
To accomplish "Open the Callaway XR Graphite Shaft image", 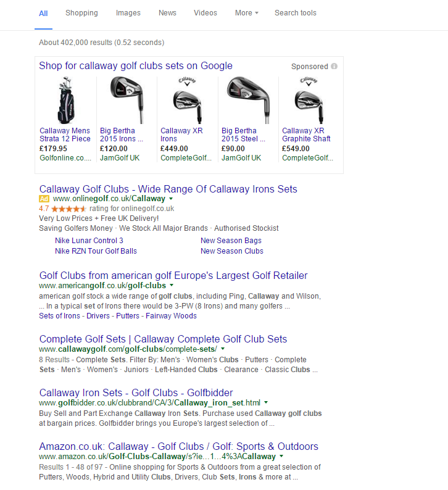I will (x=309, y=101).
